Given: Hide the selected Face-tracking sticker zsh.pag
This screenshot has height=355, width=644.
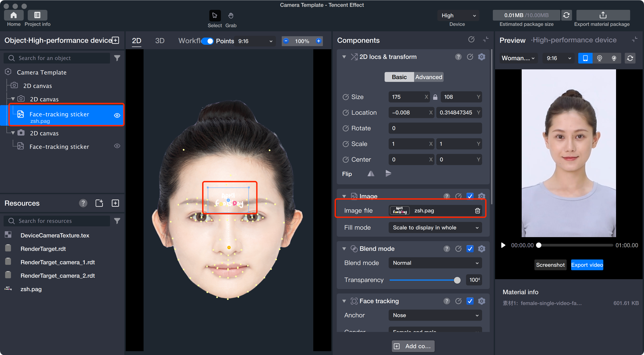Looking at the screenshot, I should click(117, 115).
